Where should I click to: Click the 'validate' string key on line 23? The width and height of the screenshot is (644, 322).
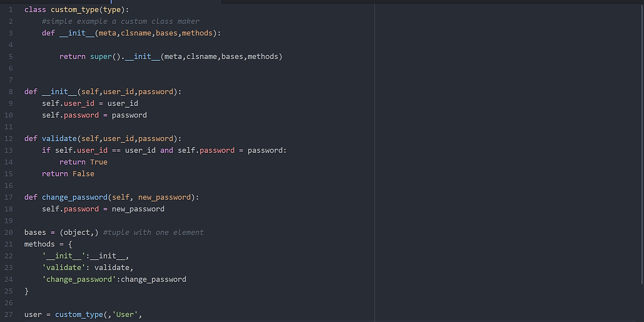[x=64, y=268]
